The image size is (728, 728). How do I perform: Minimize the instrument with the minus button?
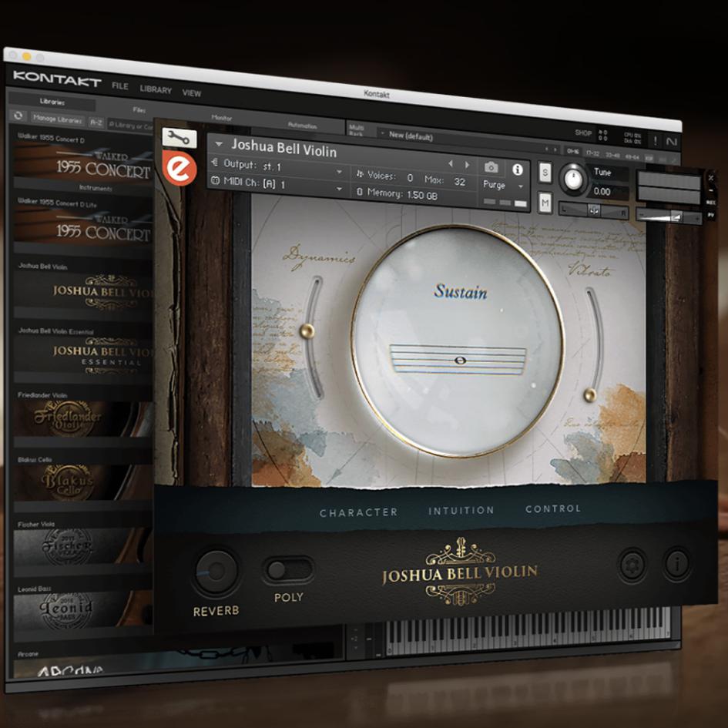pyautogui.click(x=711, y=190)
